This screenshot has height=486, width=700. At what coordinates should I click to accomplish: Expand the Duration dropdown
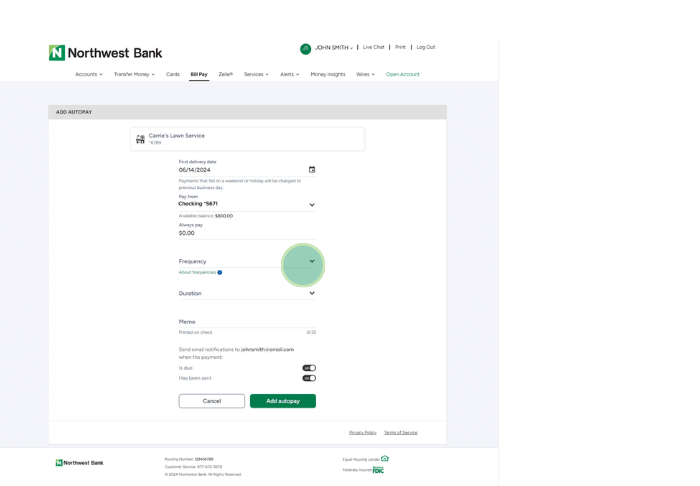coord(312,294)
